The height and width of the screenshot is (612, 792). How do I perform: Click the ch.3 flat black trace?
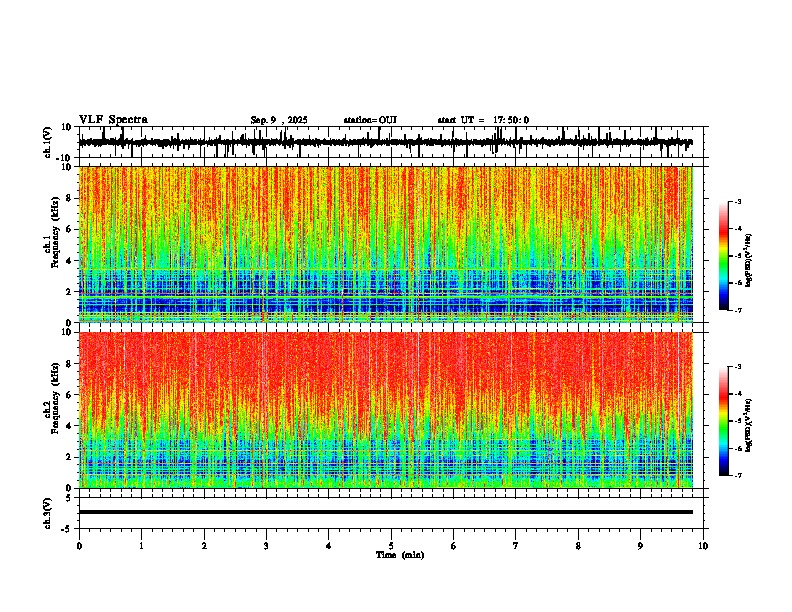(385, 512)
